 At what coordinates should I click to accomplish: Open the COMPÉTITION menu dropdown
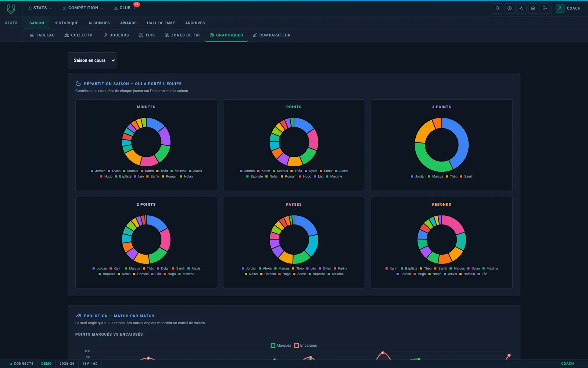(x=83, y=8)
